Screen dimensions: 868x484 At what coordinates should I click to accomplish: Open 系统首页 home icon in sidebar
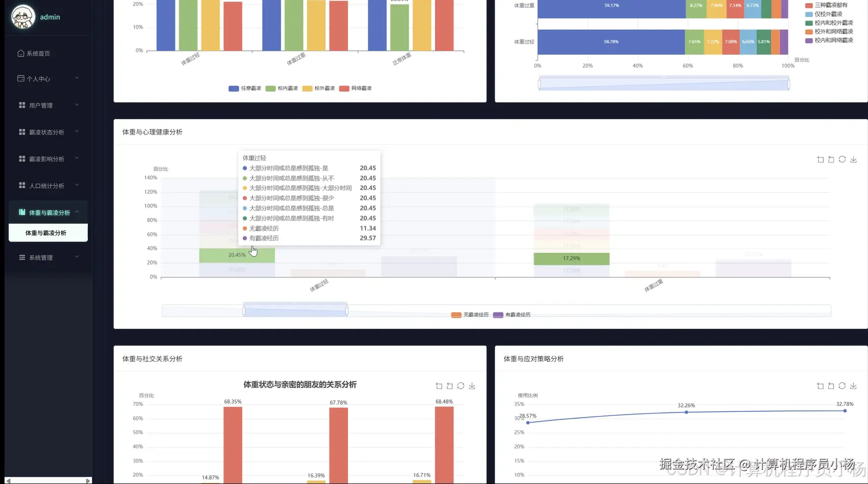click(x=21, y=53)
